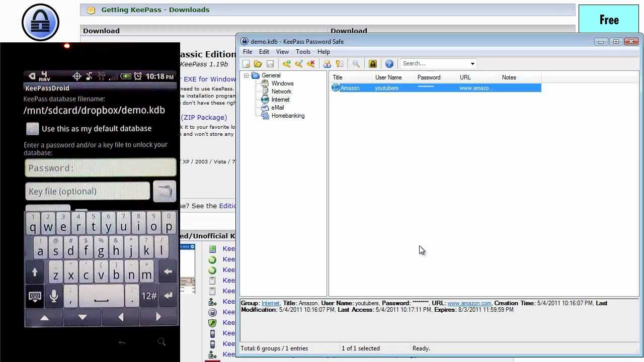This screenshot has height=362, width=644.
Task: Click the 'www.amazo...' URL cell
Action: click(476, 88)
